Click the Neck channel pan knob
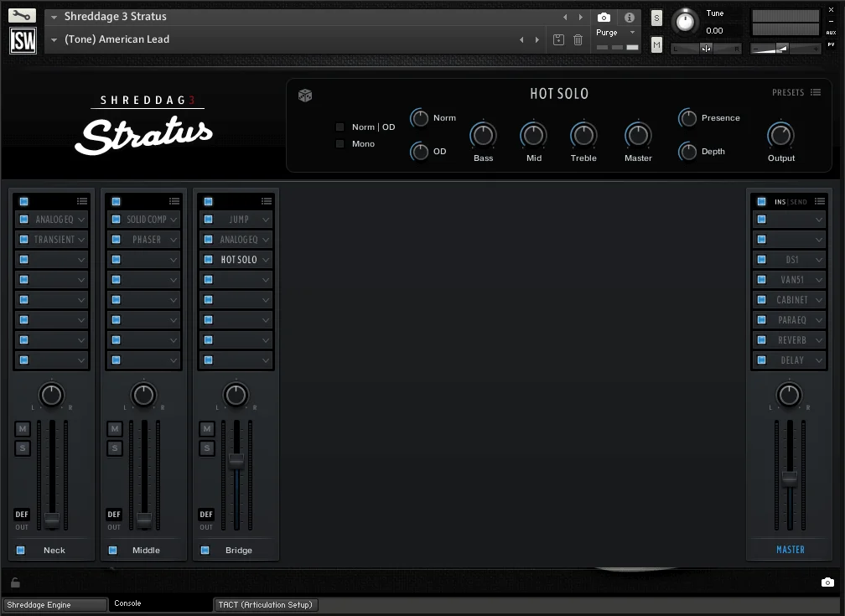Screen dimensions: 845x616 (x=52, y=395)
